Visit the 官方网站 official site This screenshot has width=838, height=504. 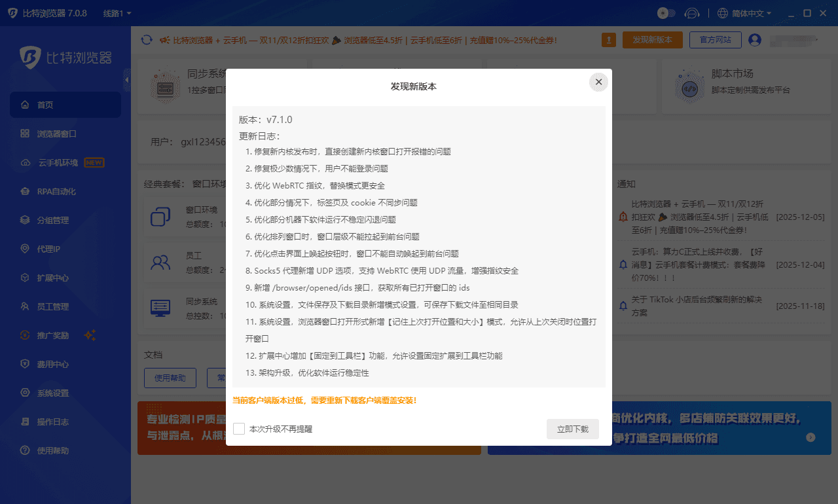pos(715,39)
